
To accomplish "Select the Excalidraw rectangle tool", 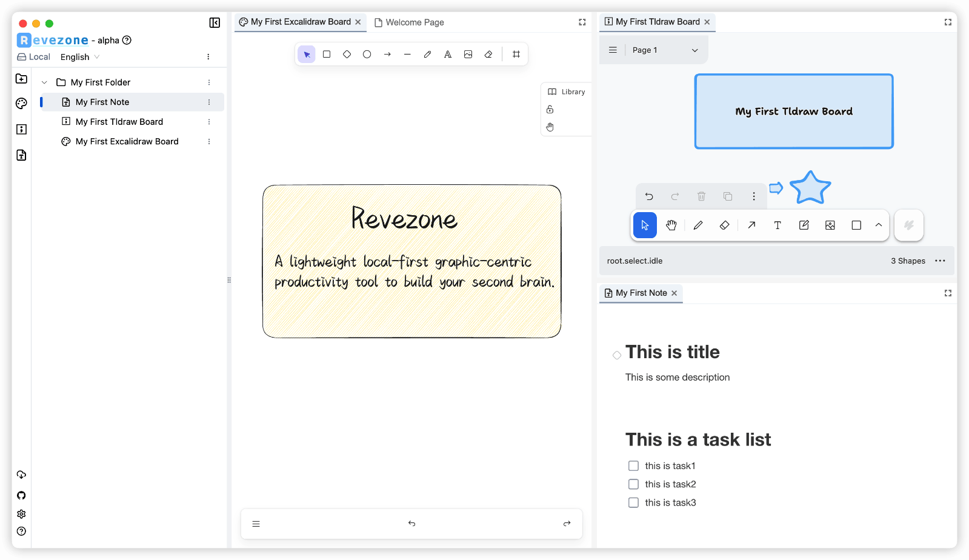I will 327,54.
